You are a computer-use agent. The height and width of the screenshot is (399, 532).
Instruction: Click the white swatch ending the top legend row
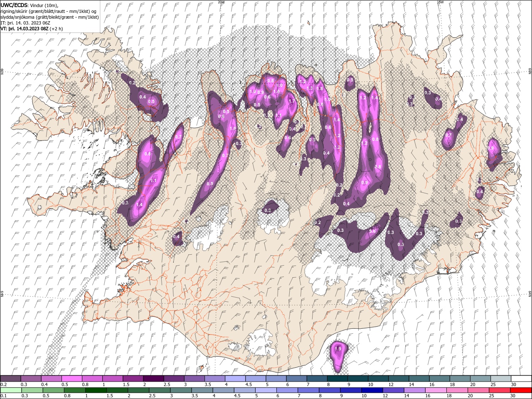(x=521, y=378)
